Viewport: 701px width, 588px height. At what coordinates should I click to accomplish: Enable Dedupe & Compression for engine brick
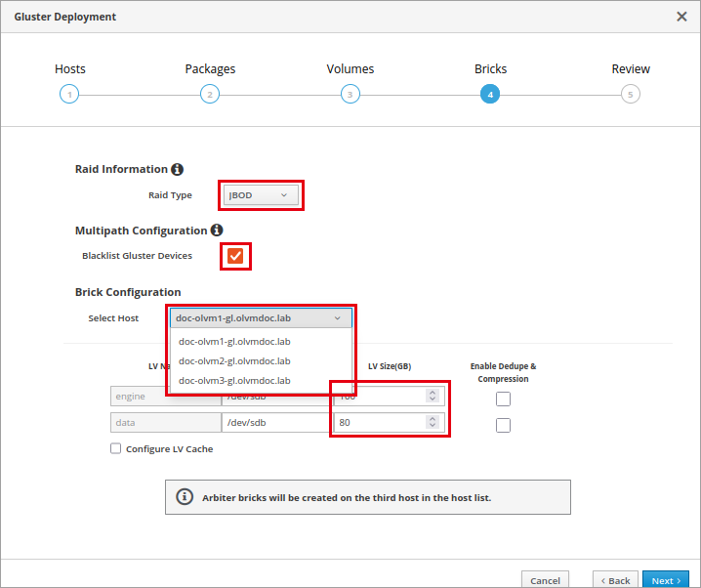tap(503, 399)
